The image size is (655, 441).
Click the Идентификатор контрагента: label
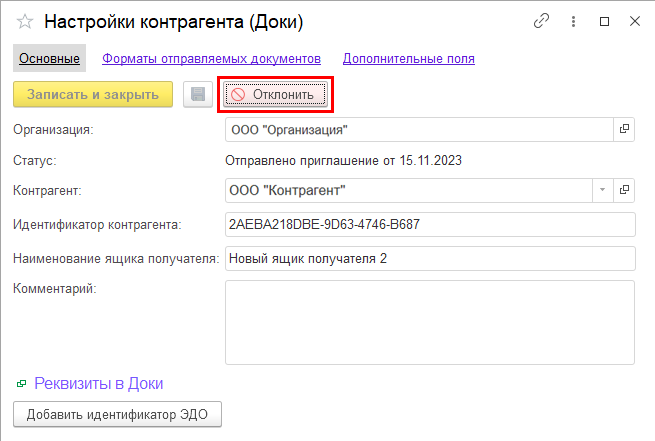point(97,225)
